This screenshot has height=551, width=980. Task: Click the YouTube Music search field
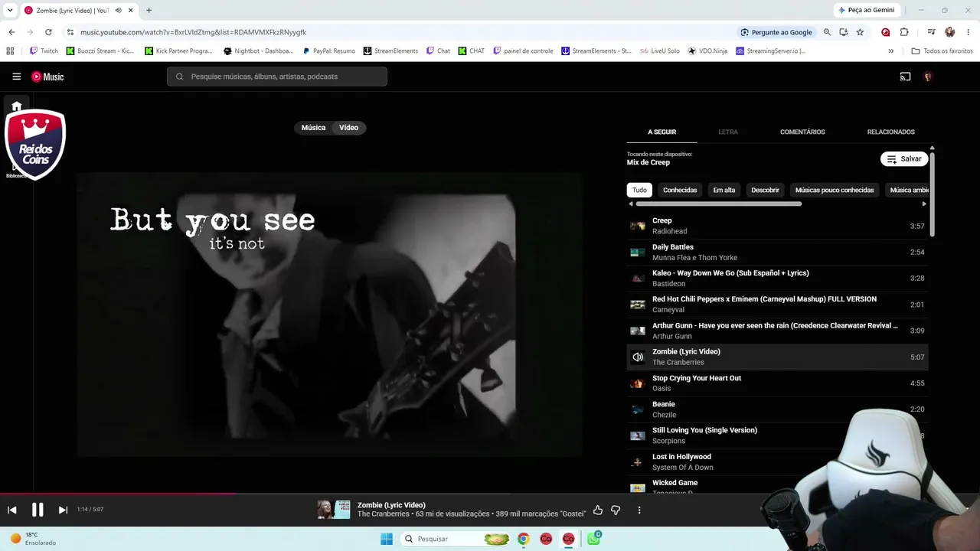[x=277, y=77]
